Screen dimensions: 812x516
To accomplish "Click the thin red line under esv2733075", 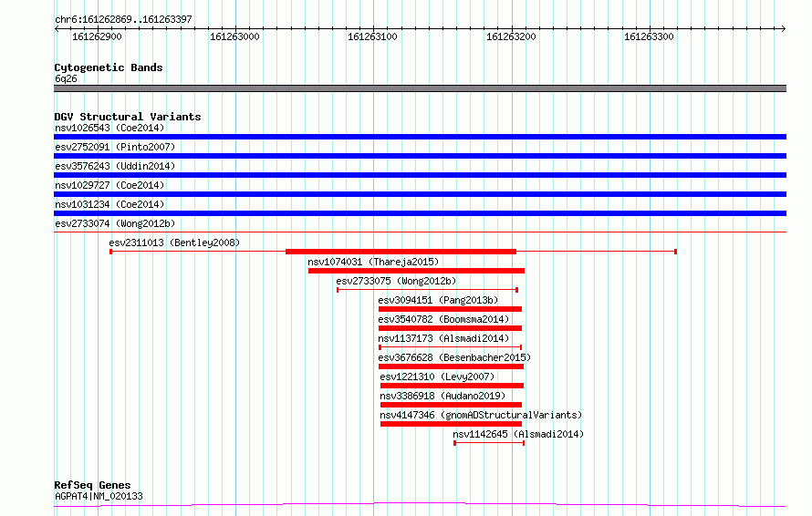I will [x=427, y=290].
